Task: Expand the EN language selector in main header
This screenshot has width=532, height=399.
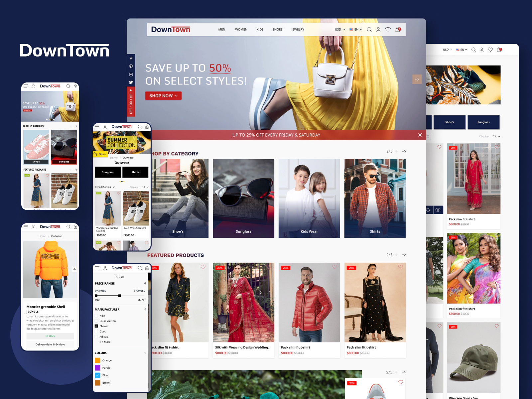Action: [x=356, y=30]
